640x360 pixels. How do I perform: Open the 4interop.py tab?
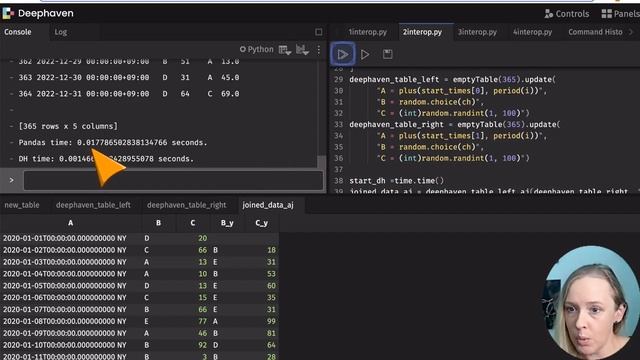[x=532, y=32]
